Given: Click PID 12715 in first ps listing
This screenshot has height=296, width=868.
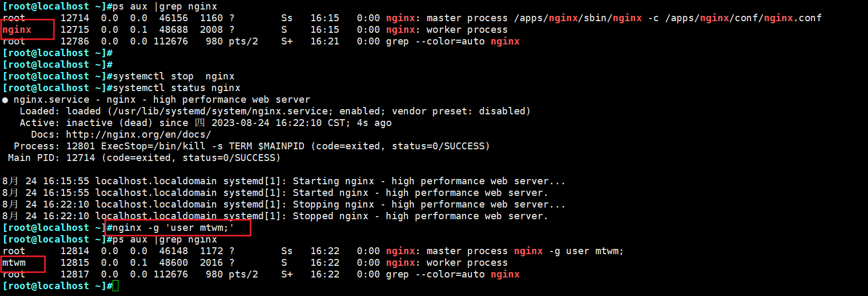Looking at the screenshot, I should point(75,30).
